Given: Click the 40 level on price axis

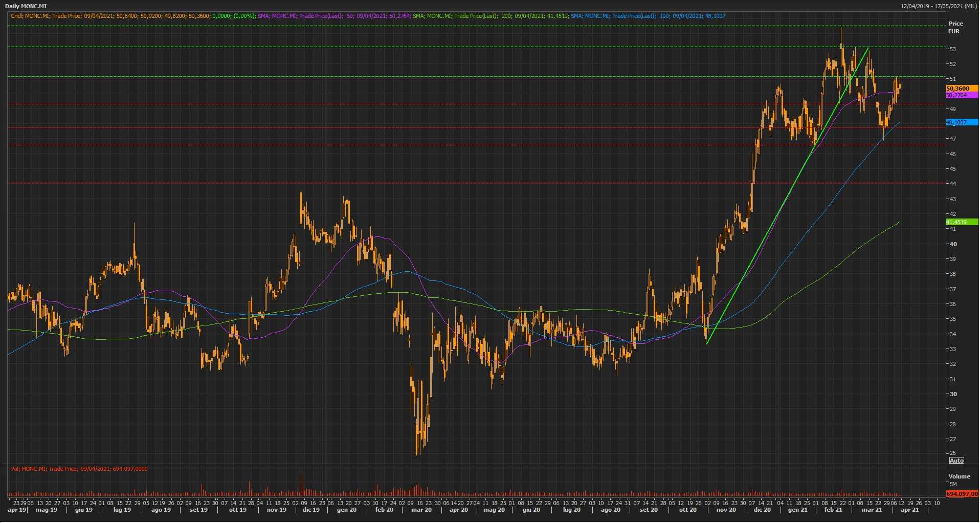Looking at the screenshot, I should pyautogui.click(x=953, y=244).
